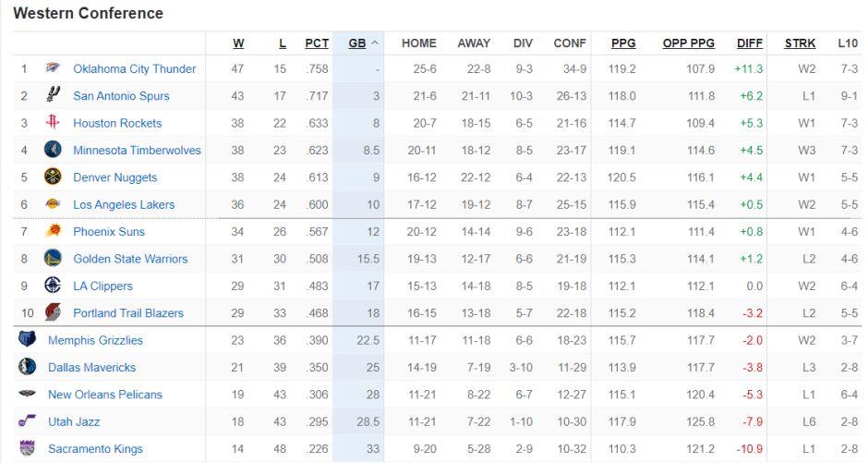Sort by DIFF column header
The height and width of the screenshot is (463, 868).
[750, 43]
